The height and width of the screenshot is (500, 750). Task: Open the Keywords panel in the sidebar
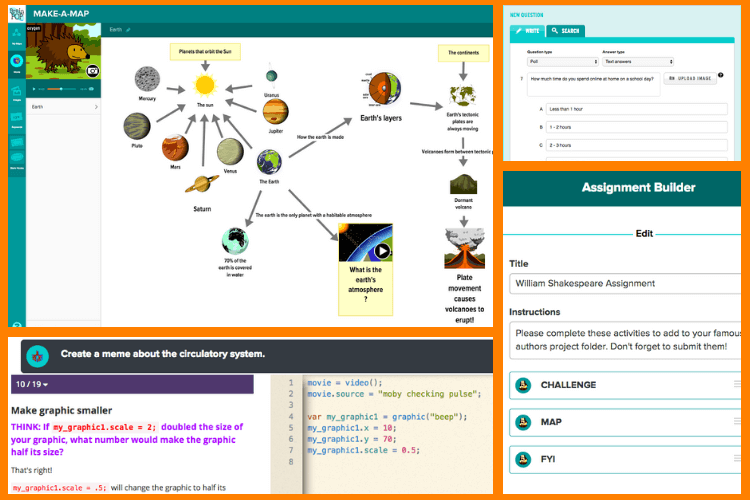tap(17, 120)
